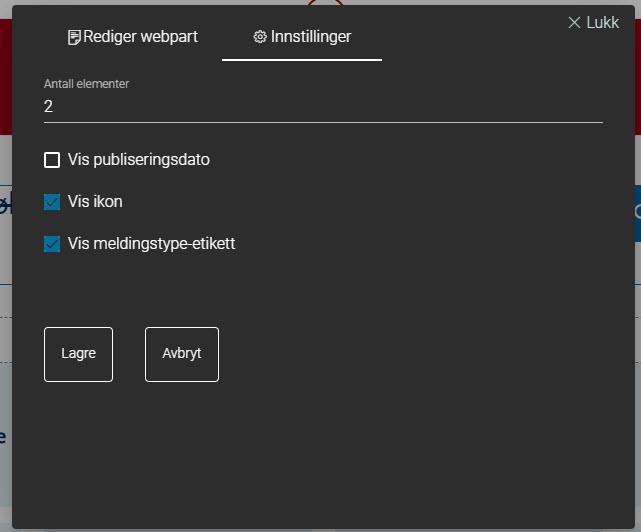Click the red header strip left of dialog
This screenshot has height=532, width=641.
6,77
